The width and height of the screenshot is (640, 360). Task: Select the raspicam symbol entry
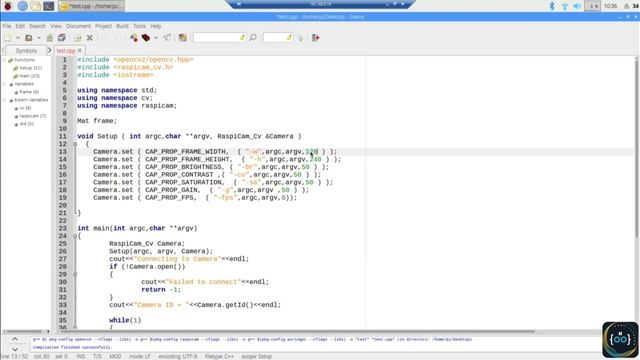coord(33,116)
